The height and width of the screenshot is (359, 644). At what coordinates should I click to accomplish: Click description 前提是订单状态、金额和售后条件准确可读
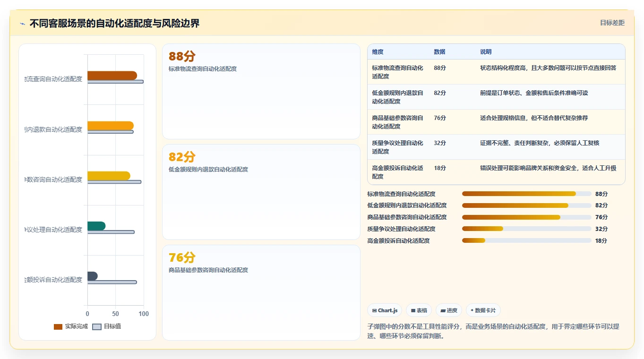[534, 93]
